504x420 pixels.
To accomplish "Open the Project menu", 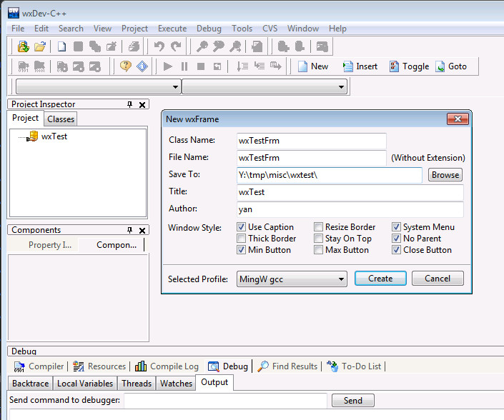I will click(134, 29).
